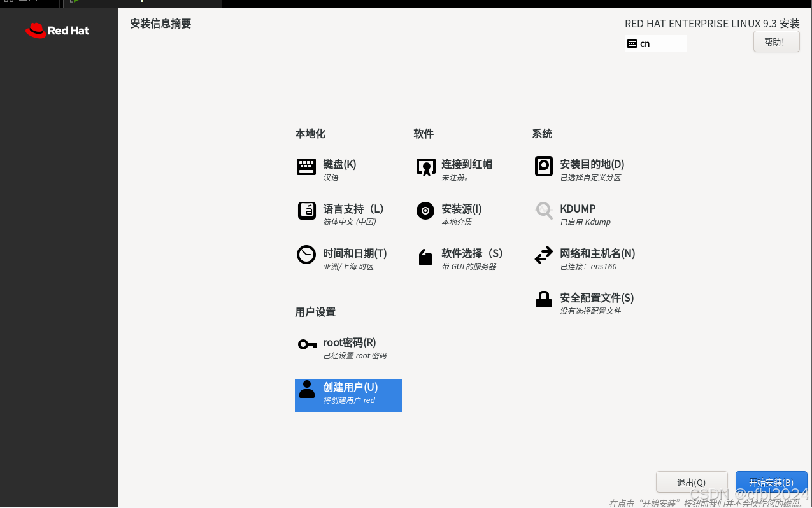Screen dimensions: 812x508
Task: Click the 安装信息摘要 header area
Action: (159, 24)
